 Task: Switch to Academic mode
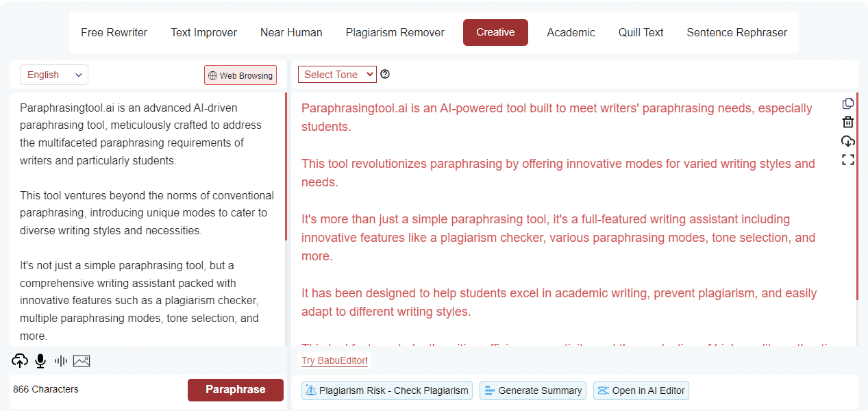point(571,32)
